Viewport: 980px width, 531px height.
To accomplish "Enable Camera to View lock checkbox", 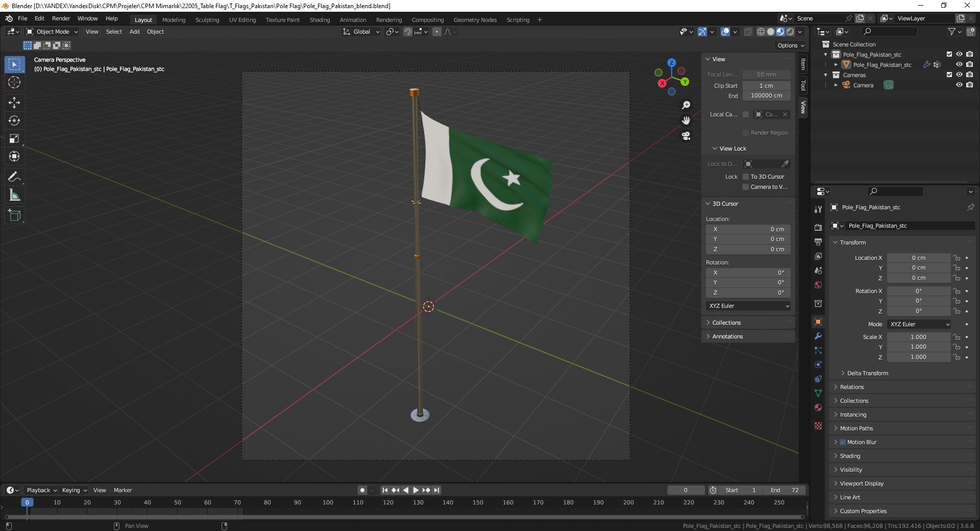I will pyautogui.click(x=746, y=187).
